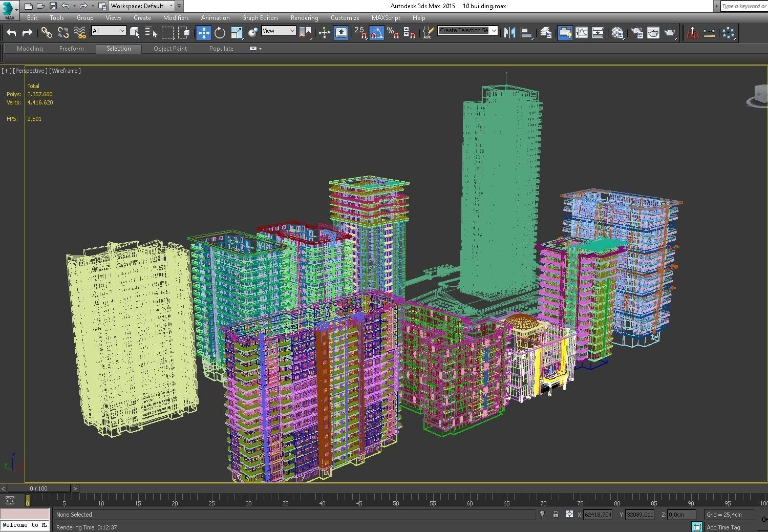Toggle the 2.5D Snaps button

(x=360, y=33)
